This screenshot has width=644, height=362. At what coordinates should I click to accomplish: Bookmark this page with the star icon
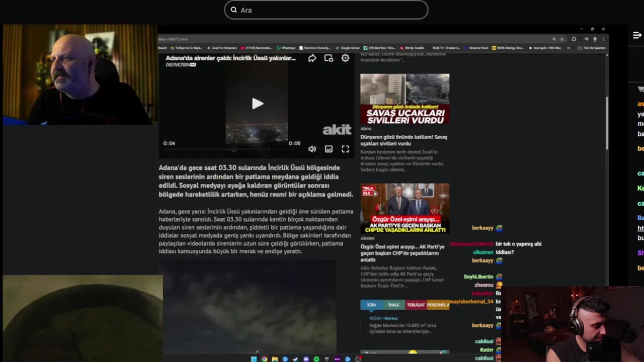click(562, 39)
